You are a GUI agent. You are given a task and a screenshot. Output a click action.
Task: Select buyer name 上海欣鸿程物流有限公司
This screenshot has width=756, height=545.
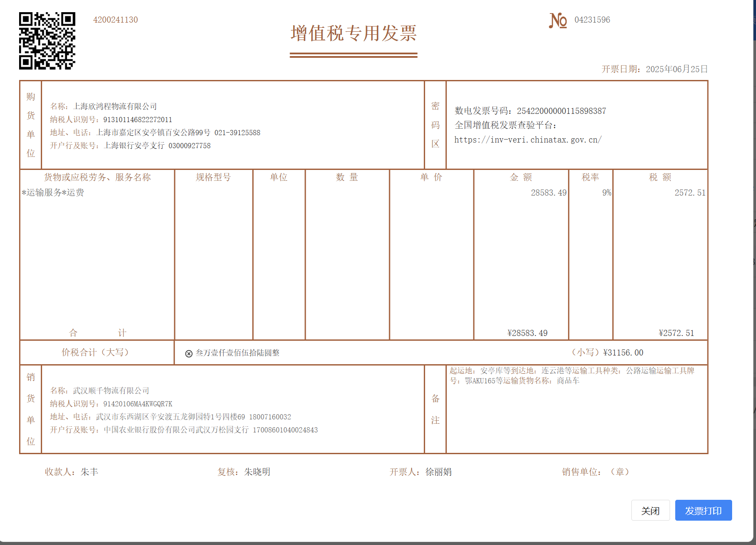click(x=115, y=106)
